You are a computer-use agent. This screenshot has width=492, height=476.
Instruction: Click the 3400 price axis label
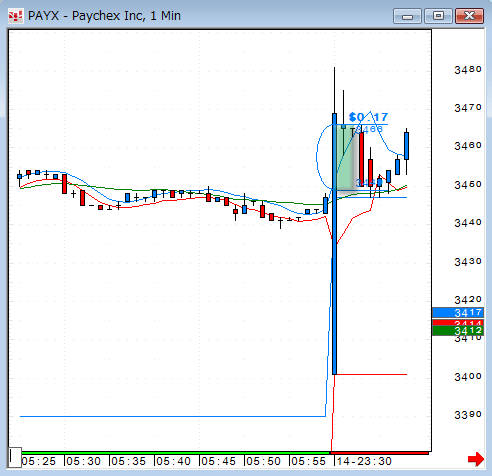pos(468,377)
